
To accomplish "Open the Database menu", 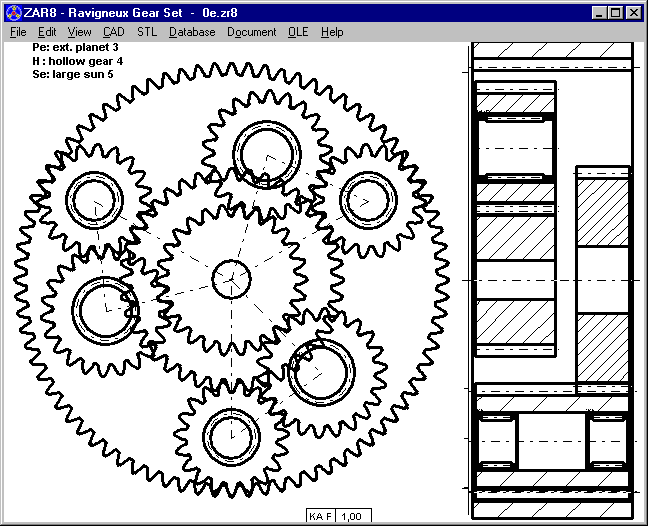I will 192,32.
